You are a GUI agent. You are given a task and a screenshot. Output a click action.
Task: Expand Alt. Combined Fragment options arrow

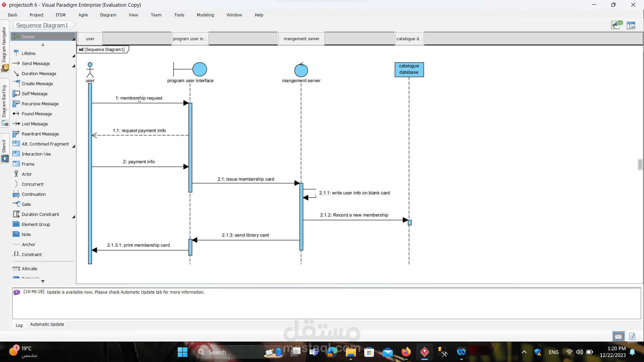[73, 146]
